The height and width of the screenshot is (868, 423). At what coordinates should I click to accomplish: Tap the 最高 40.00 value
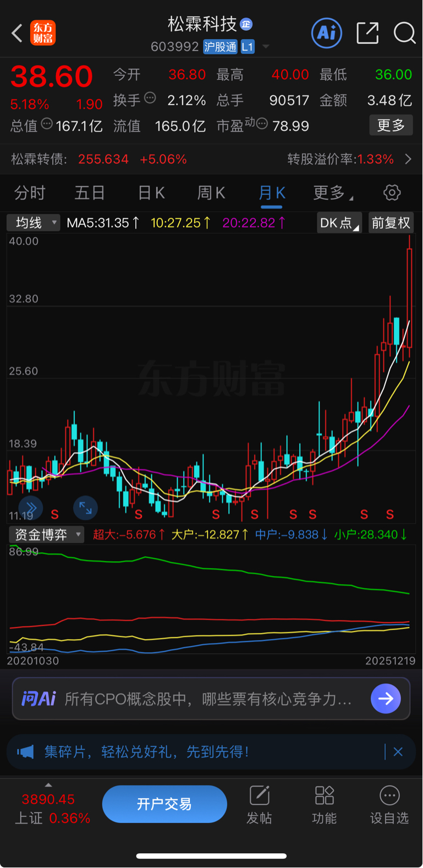click(290, 75)
